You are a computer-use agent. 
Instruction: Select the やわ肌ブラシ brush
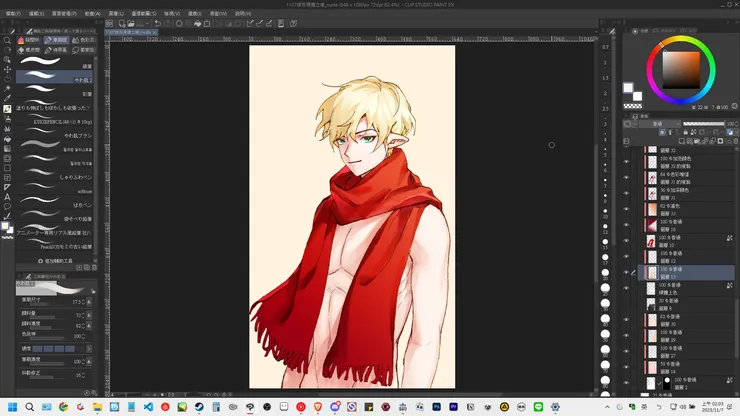point(55,132)
